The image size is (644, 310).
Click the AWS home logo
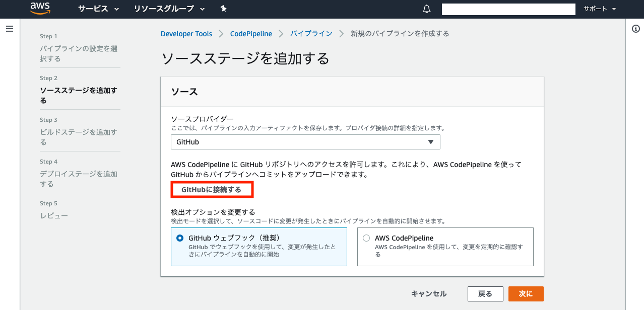click(x=39, y=9)
